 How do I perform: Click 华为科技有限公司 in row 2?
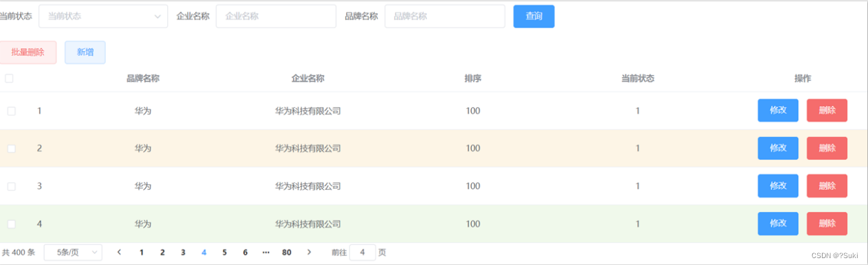pyautogui.click(x=308, y=148)
